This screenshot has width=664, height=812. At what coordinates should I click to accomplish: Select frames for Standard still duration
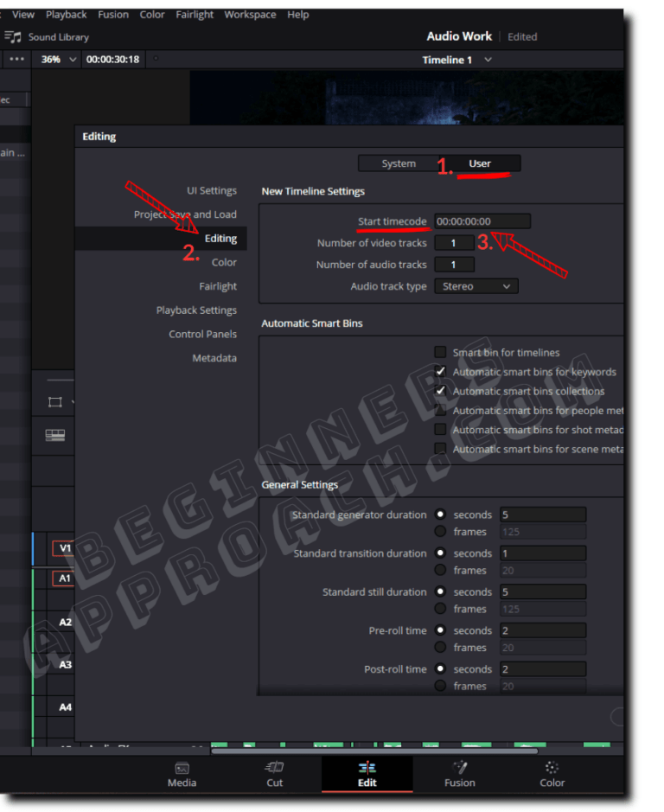[x=440, y=609]
